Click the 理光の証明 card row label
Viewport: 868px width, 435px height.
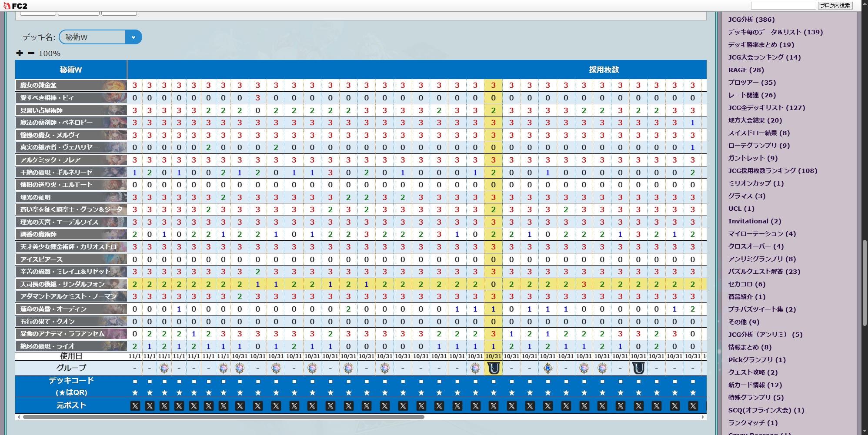tap(71, 197)
